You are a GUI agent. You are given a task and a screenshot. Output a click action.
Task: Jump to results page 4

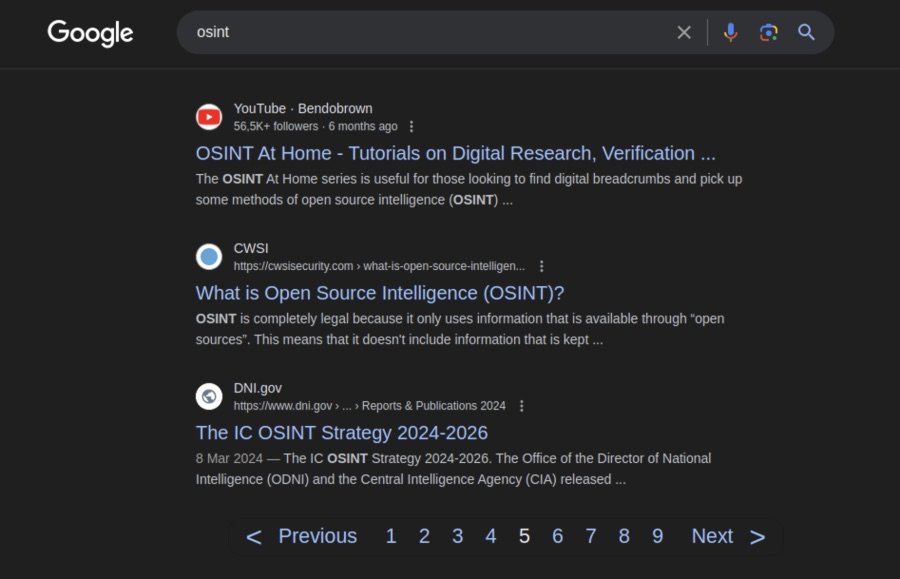[491, 536]
